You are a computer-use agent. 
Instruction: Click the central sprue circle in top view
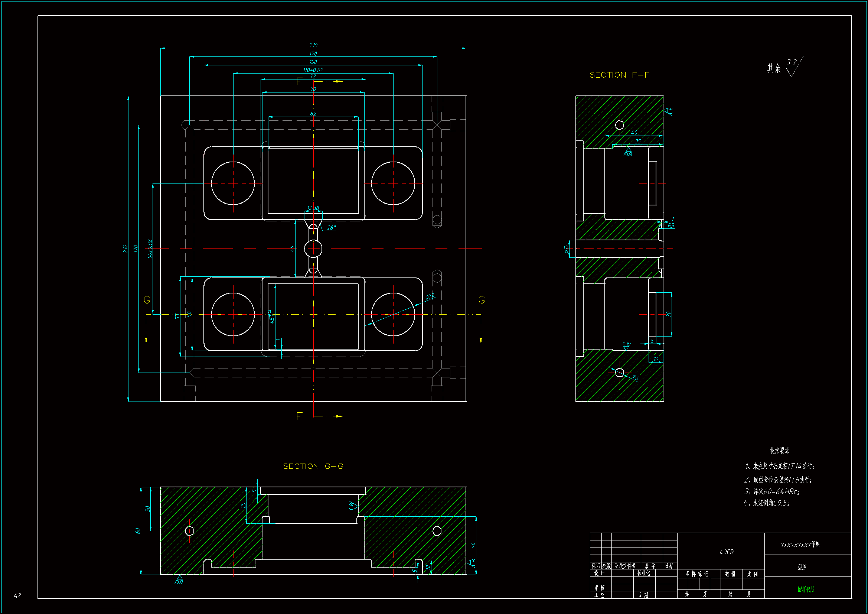pos(313,248)
